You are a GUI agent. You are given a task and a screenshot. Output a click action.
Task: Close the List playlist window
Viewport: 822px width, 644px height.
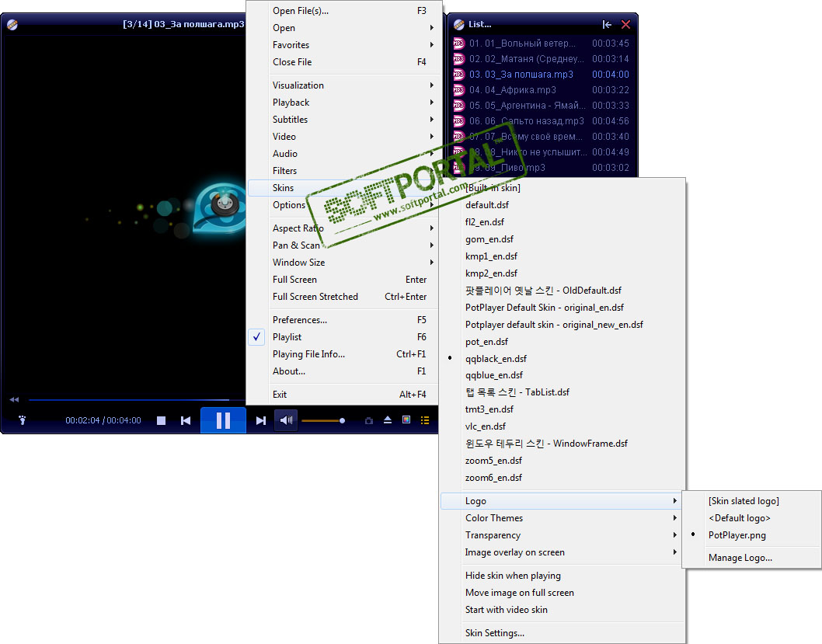click(x=625, y=25)
